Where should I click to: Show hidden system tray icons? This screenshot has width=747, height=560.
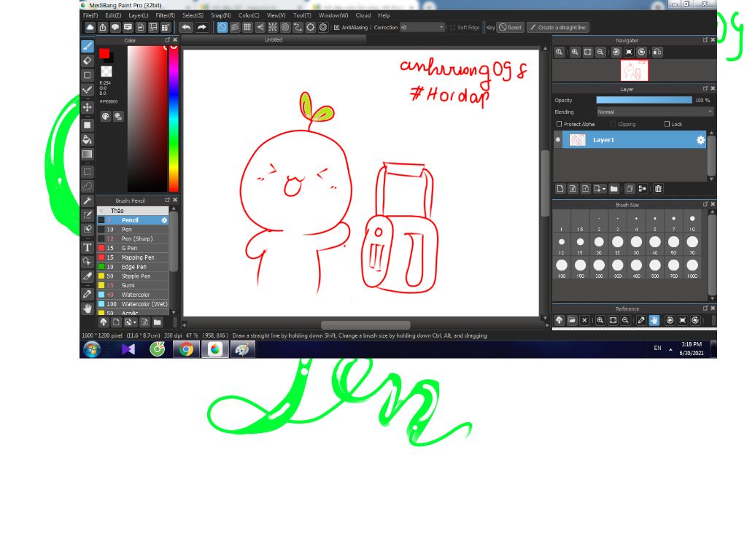tap(670, 349)
